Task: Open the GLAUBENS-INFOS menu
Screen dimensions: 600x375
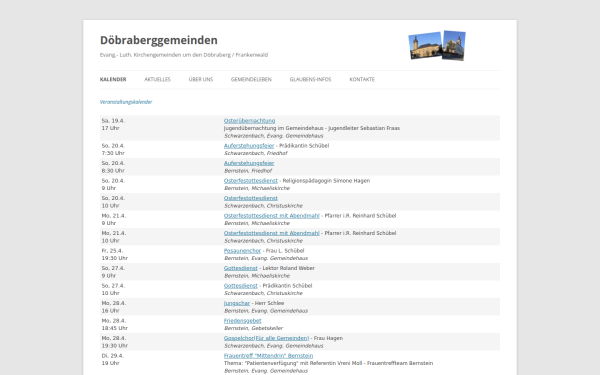Action: (x=310, y=80)
